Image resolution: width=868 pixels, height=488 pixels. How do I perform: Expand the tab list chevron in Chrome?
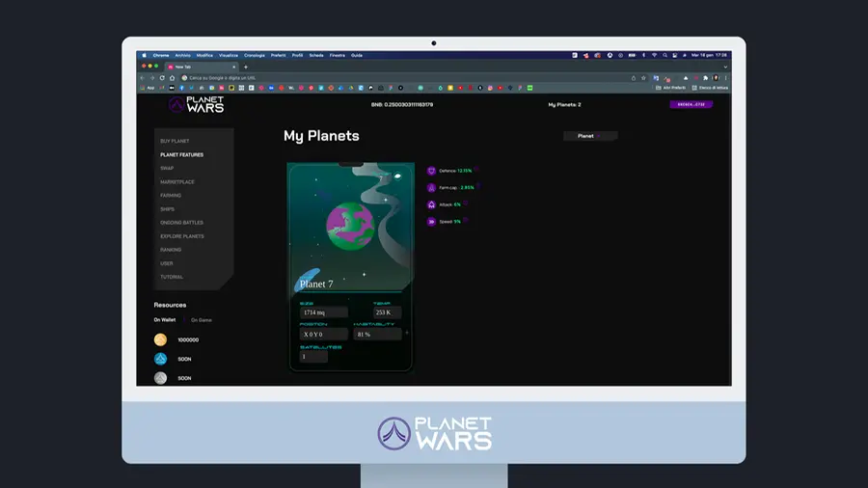pyautogui.click(x=725, y=67)
